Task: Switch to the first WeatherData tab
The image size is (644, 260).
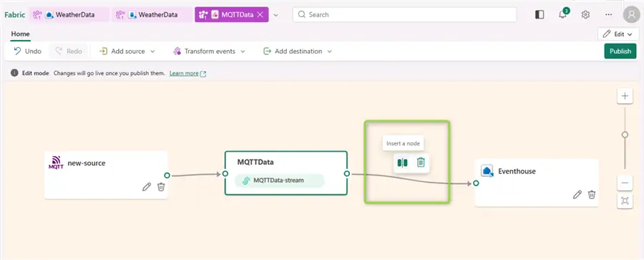Action: coord(69,15)
